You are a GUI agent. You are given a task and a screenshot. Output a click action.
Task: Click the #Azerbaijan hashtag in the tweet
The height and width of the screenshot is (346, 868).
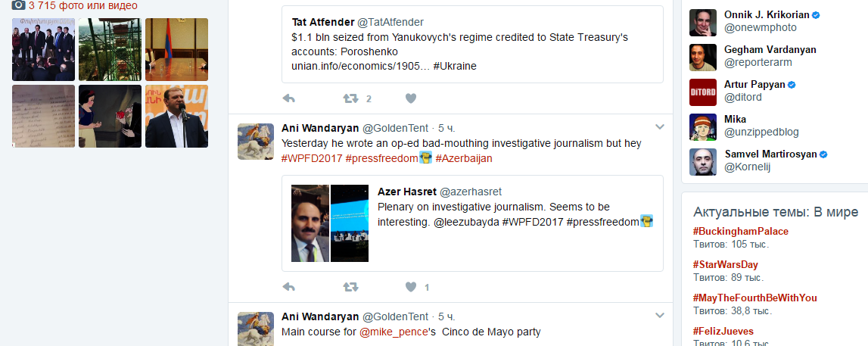pyautogui.click(x=464, y=158)
